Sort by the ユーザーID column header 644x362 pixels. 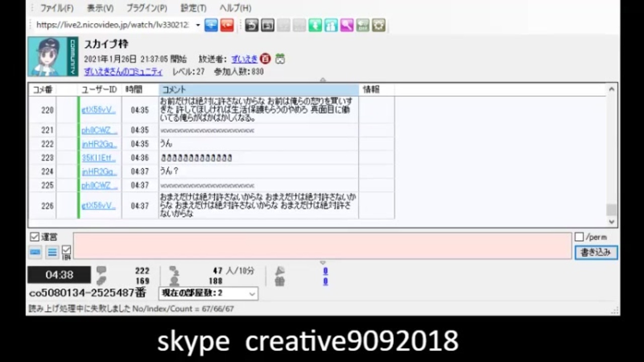[100, 89]
